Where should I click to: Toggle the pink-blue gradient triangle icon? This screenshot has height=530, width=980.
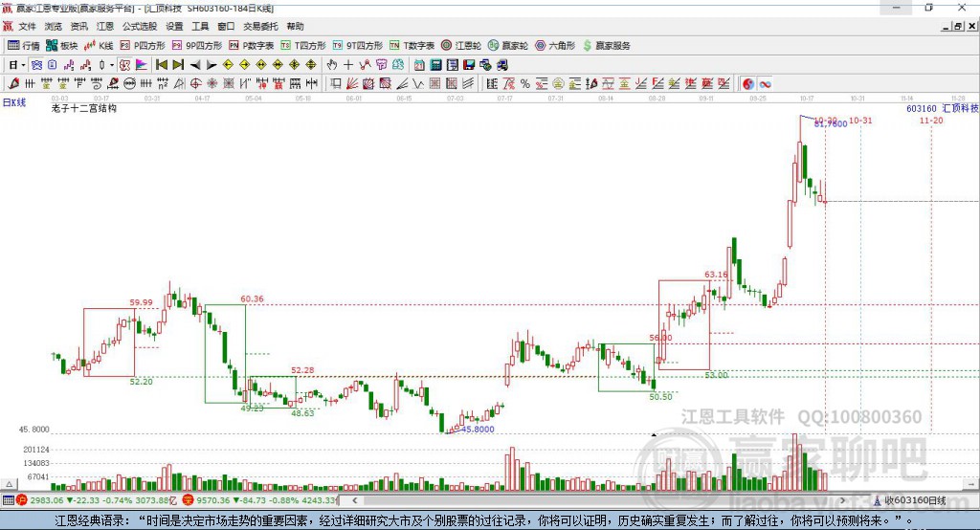pyautogui.click(x=142, y=65)
